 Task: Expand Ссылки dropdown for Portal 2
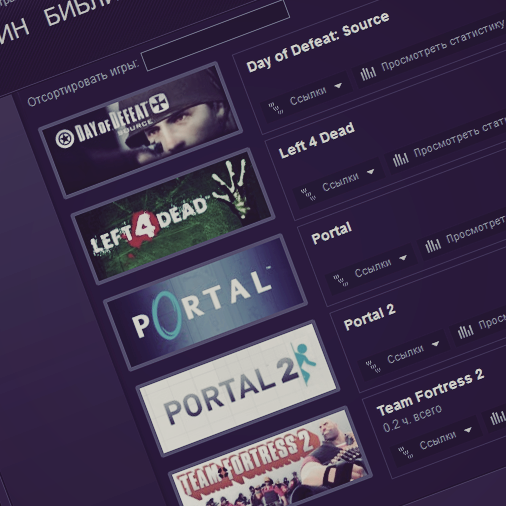coord(403,355)
